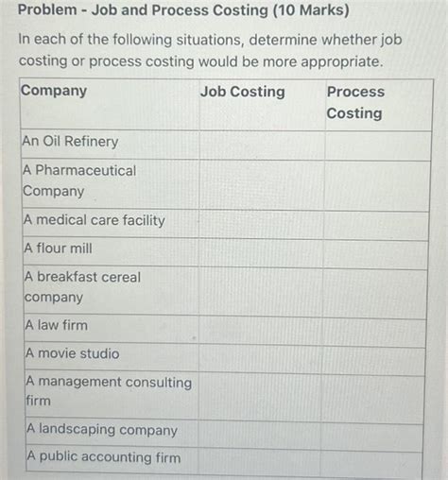The height and width of the screenshot is (480, 448).
Task: Click Job Costing cell for An Oil Refinery
Action: click(262, 146)
